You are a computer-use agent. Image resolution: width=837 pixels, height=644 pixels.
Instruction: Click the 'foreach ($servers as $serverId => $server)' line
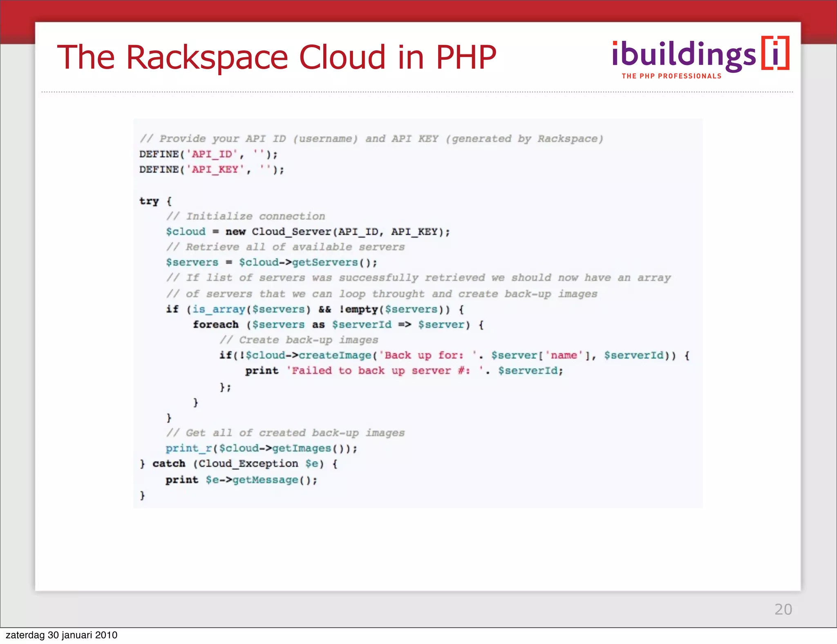pos(338,325)
